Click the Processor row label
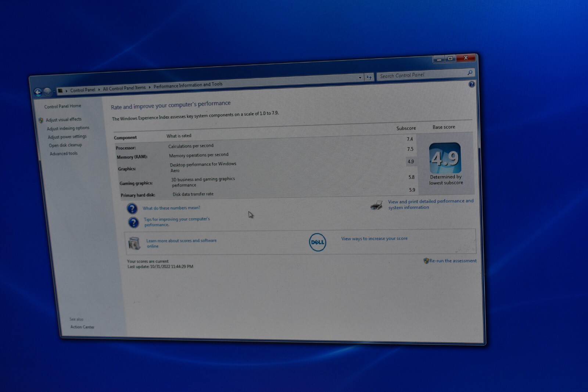The width and height of the screenshot is (588, 392). [126, 148]
